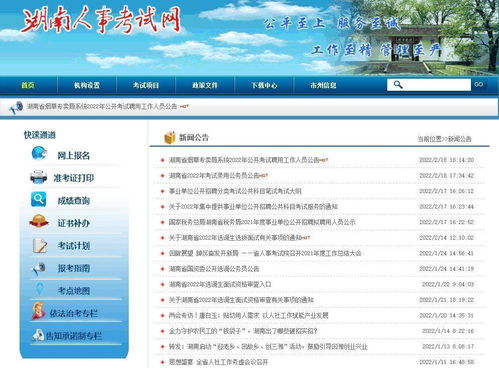Open news item 湖南省2022年选调生面试资格审查入口
Viewport: 499px width, 368px height.
(x=220, y=284)
